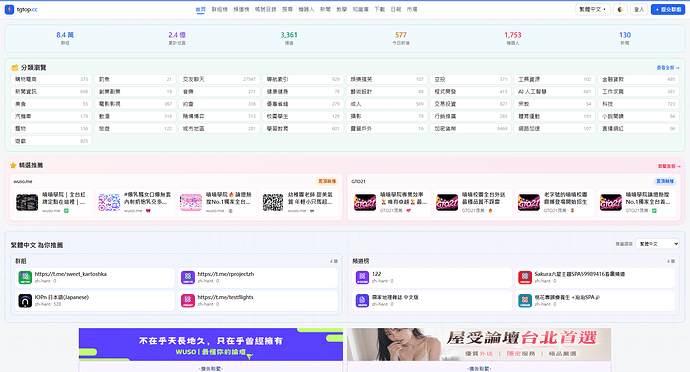690x372 pixels.
Task: Open the 群組榜 nav item
Action: (219, 9)
